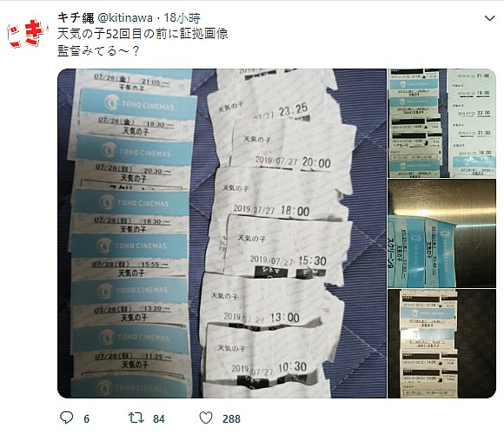Open the 18小時 timestamp permalink

[182, 17]
